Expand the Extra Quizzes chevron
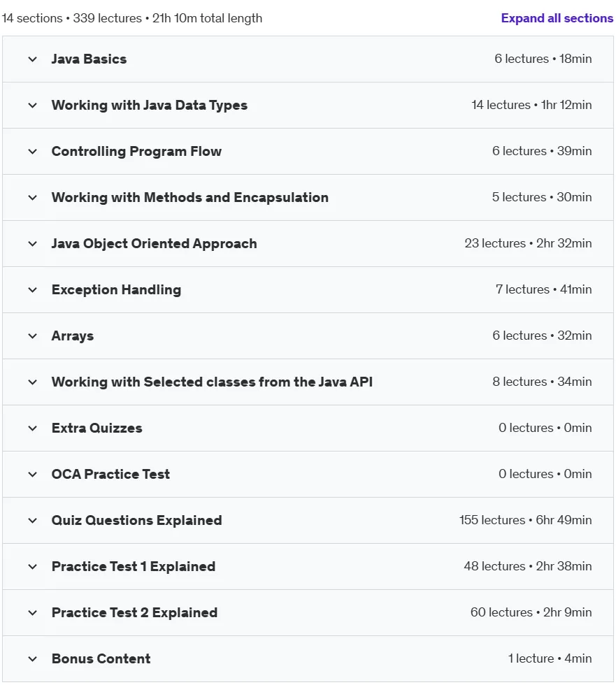Screen dimensions: 616x685 [32, 428]
